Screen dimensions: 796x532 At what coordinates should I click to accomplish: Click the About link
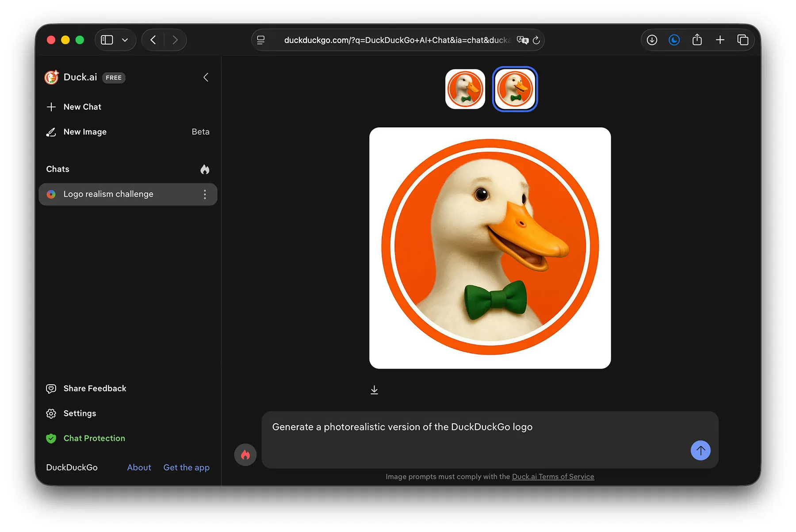[139, 467]
